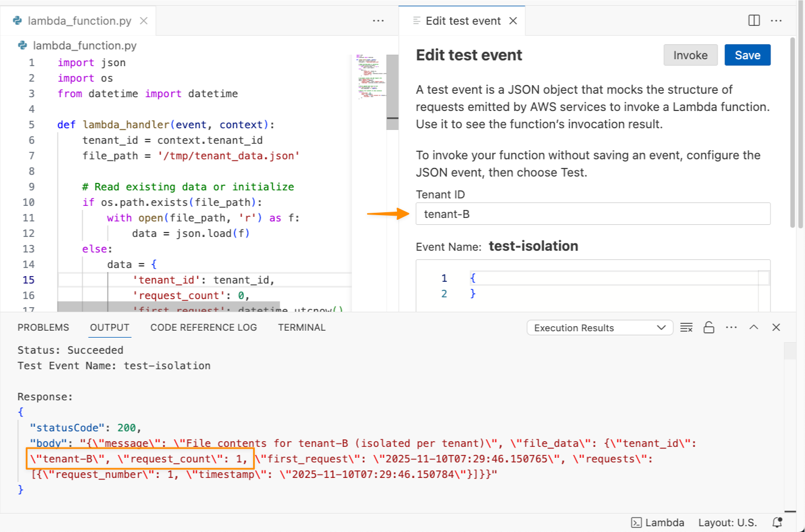The width and height of the screenshot is (805, 532).
Task: Click the notifications bell in the status bar
Action: (777, 522)
